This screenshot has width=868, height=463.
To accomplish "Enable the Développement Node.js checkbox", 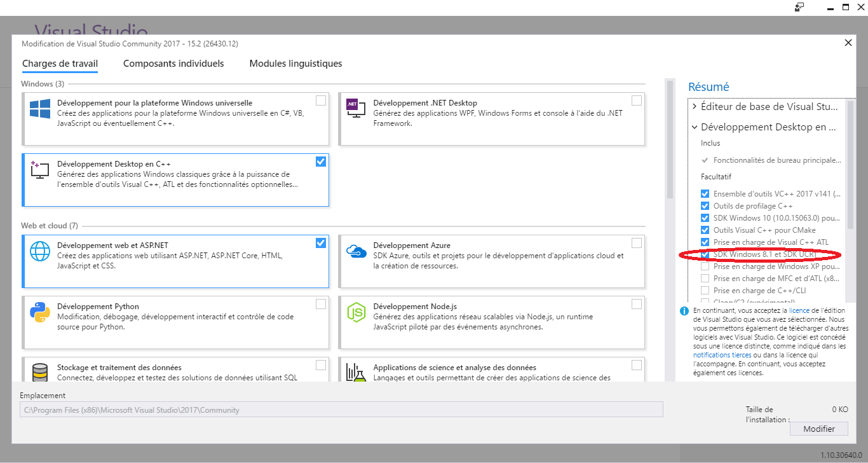I will pyautogui.click(x=637, y=304).
